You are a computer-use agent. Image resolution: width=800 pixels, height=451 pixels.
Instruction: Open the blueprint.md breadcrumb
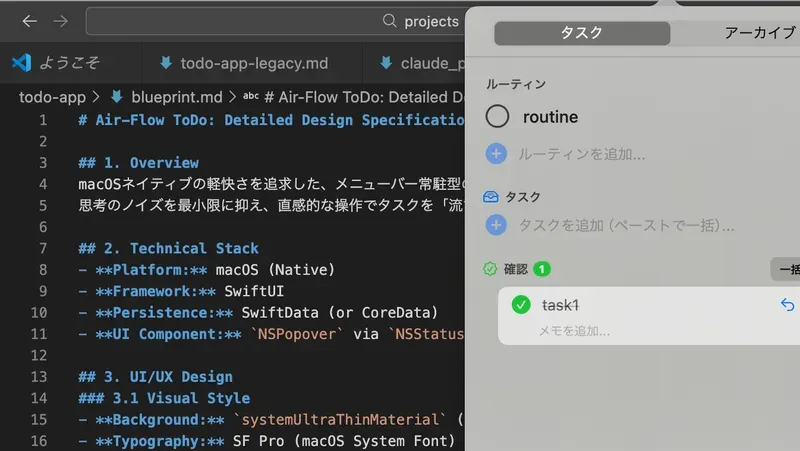pyautogui.click(x=177, y=97)
